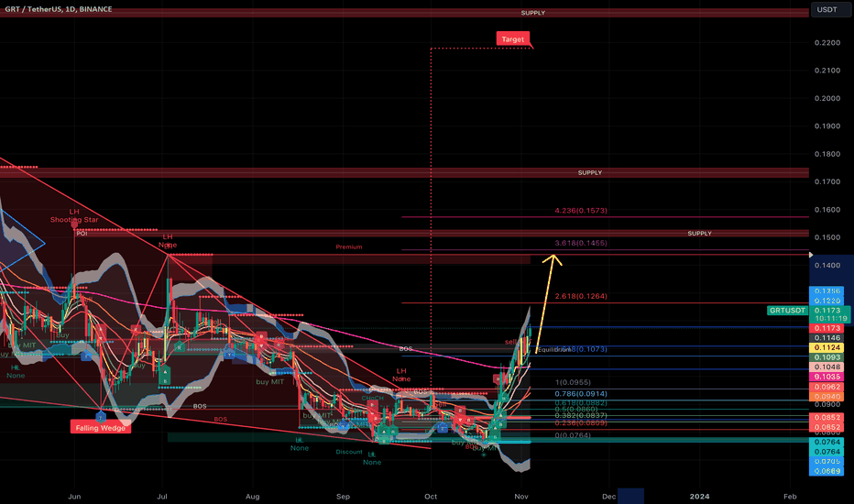This screenshot has height=504, width=854.
Task: Click the POI label
Action: click(82, 233)
